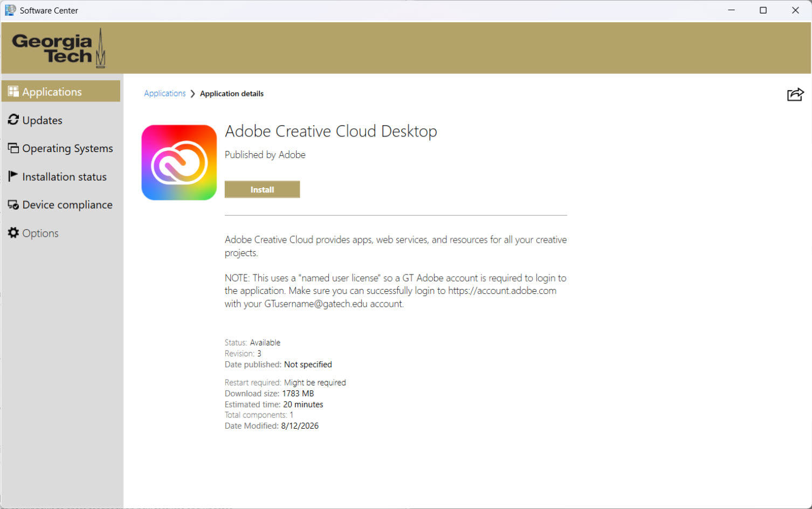The height and width of the screenshot is (509, 812).
Task: Click the Applications grid icon in sidebar
Action: point(13,92)
